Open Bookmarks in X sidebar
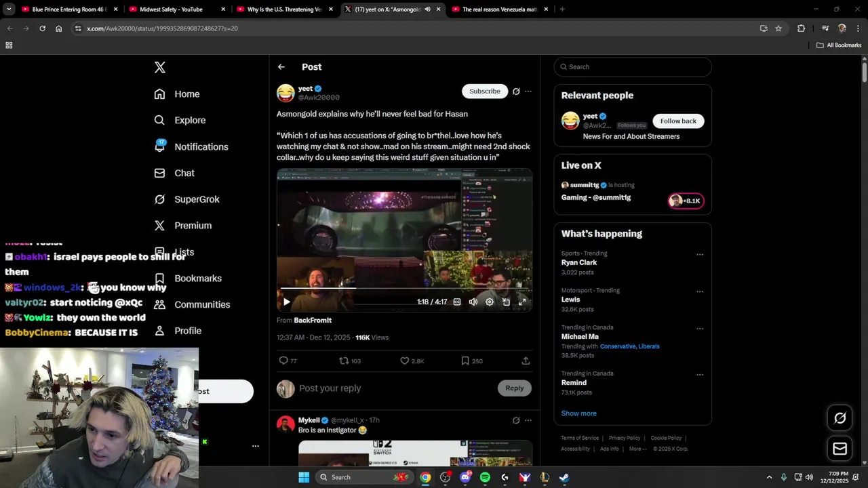The width and height of the screenshot is (868, 488). click(188, 279)
